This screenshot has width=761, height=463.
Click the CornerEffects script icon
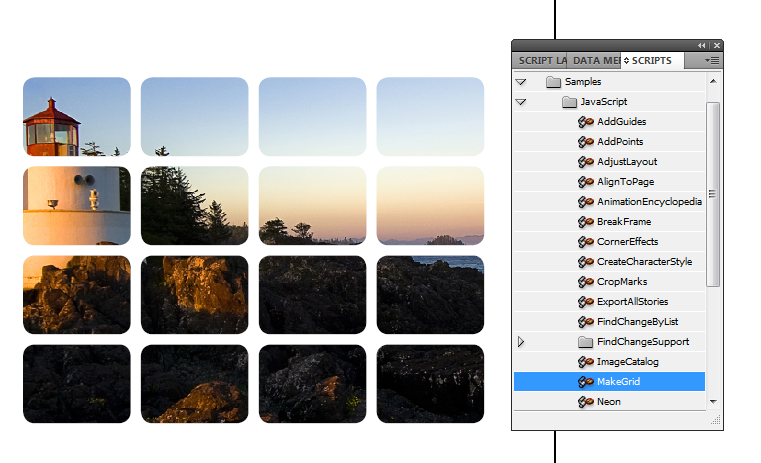[586, 242]
